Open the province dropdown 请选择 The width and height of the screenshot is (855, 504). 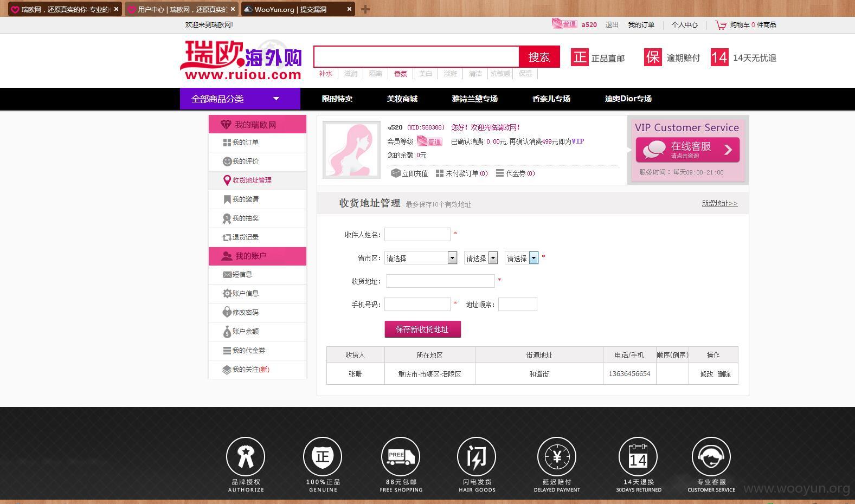pyautogui.click(x=421, y=258)
